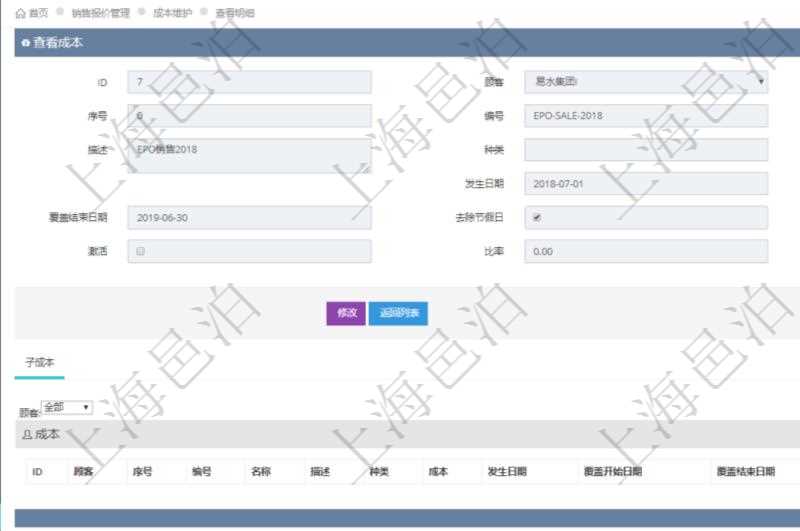Click the 编号 column header in the table
Viewport: 800px width, 531px height.
[x=202, y=472]
